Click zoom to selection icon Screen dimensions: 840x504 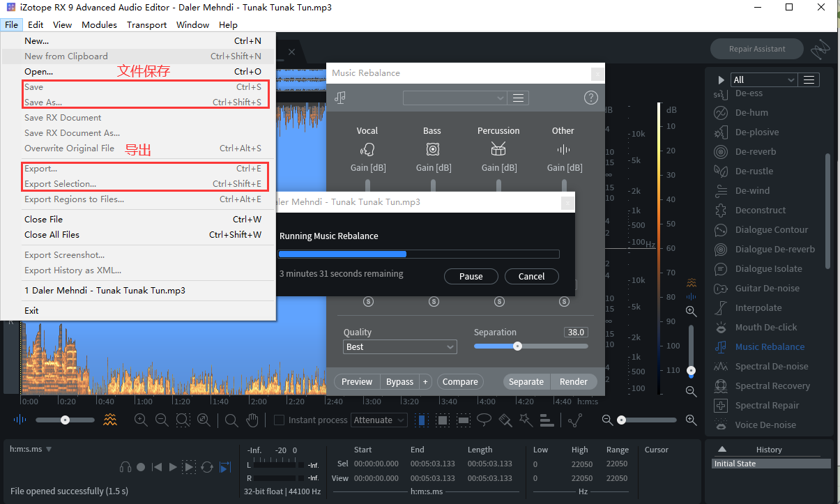183,420
